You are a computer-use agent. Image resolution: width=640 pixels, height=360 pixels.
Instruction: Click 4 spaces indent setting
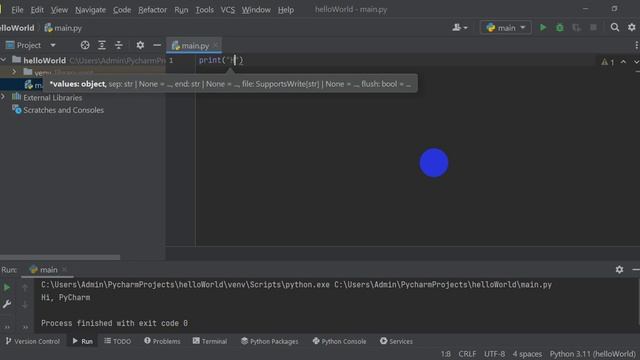[x=527, y=354]
